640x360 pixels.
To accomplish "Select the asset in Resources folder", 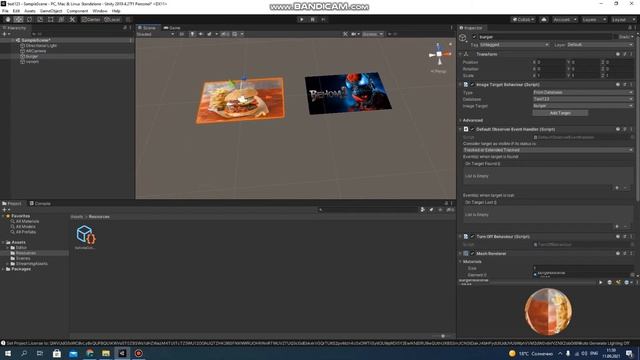I will coord(85,236).
